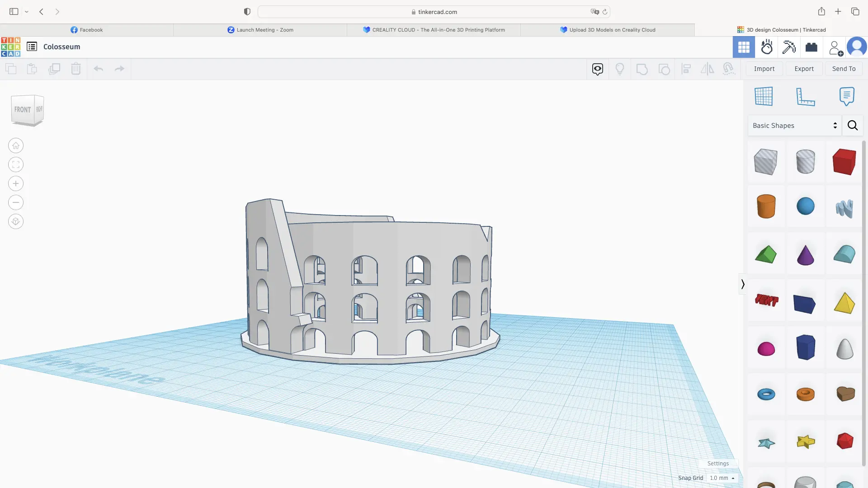Pick the blue Sphere shape

[805, 206]
